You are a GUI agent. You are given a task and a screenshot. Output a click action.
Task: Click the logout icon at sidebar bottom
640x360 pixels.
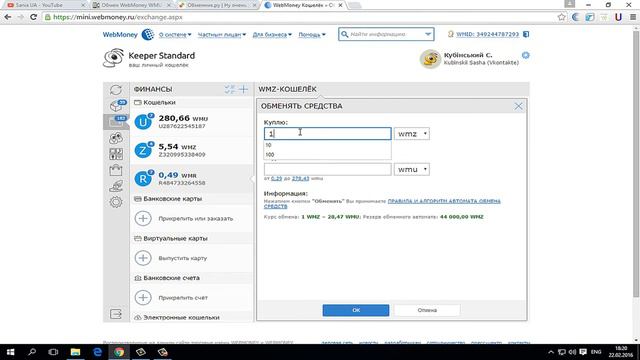click(x=116, y=314)
